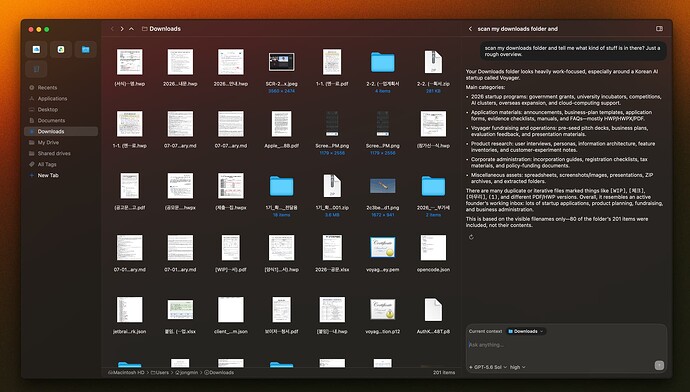This screenshot has width=690, height=392.
Task: Regenerate the assistant response
Action: [x=471, y=237]
